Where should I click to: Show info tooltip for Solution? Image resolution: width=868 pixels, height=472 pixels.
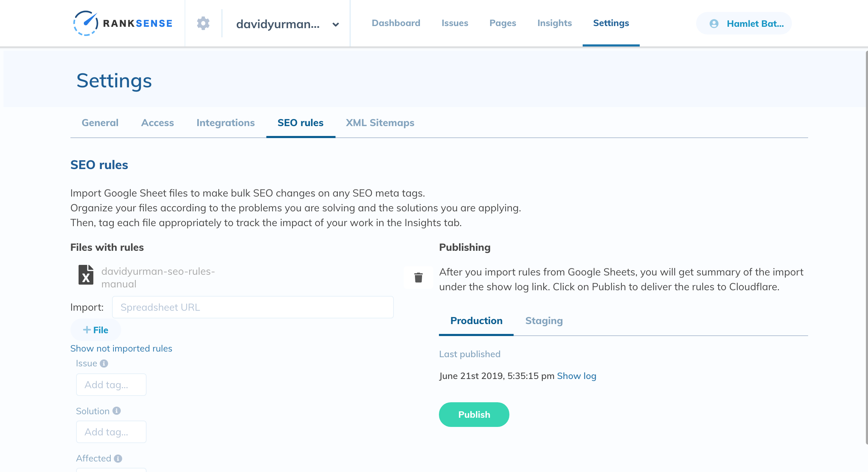point(117,411)
